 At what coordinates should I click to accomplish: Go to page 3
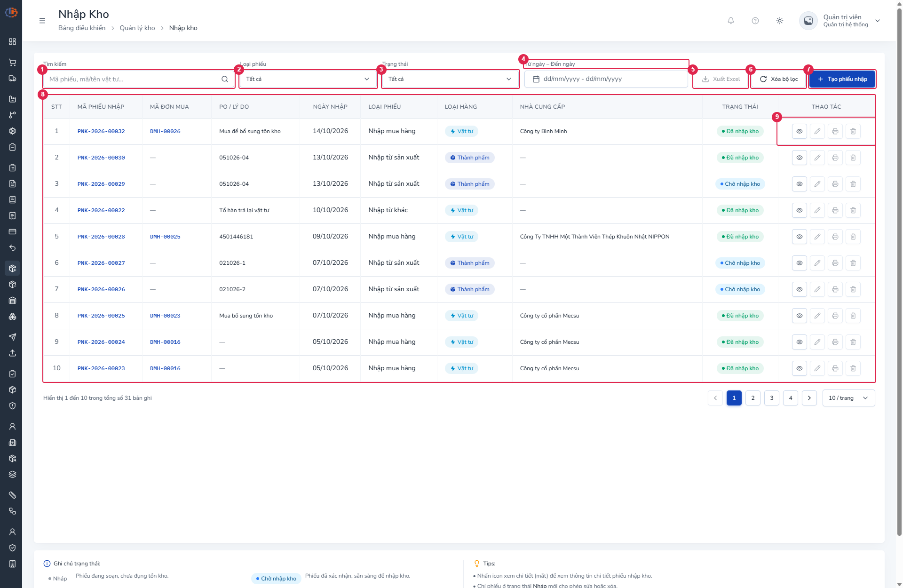[x=772, y=398]
